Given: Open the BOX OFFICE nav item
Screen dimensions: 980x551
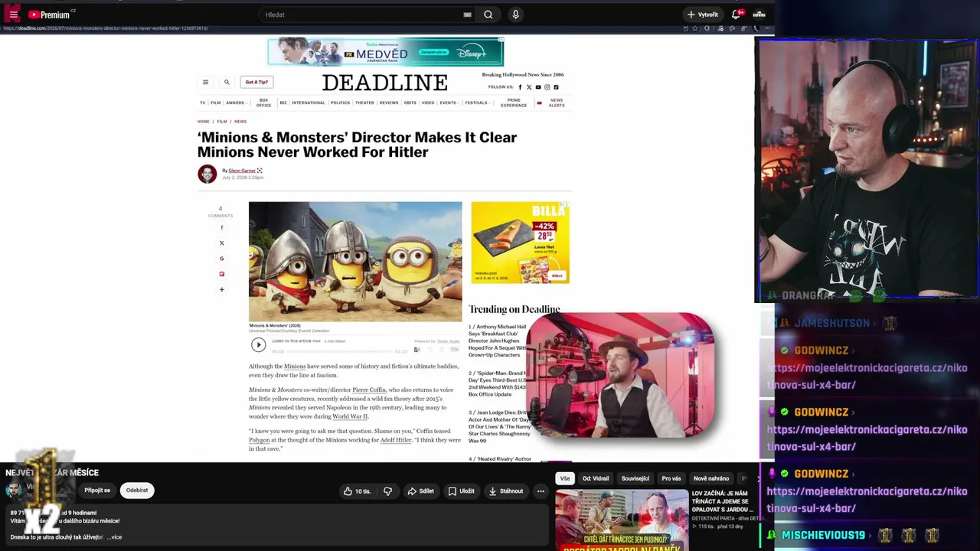Looking at the screenshot, I should tap(263, 103).
